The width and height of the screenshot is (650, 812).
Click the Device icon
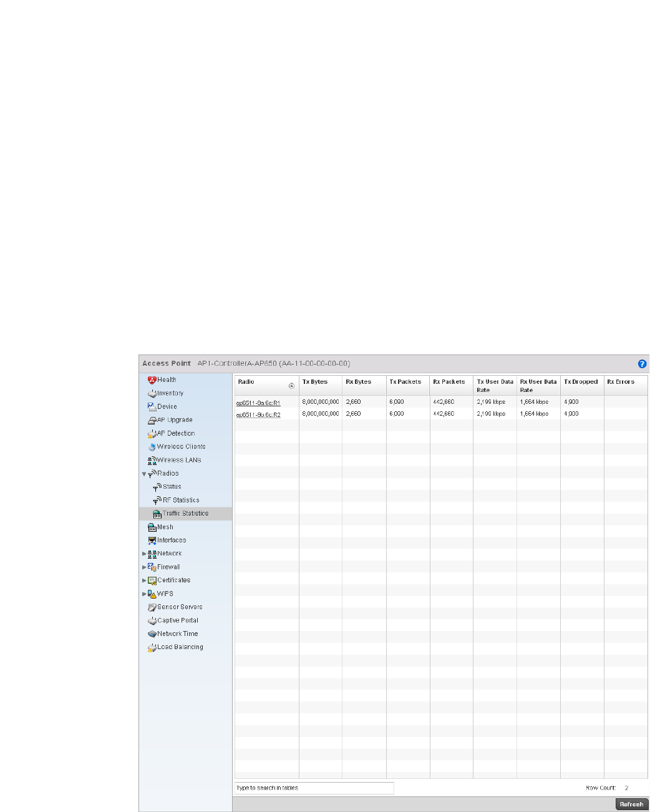pyautogui.click(x=152, y=407)
